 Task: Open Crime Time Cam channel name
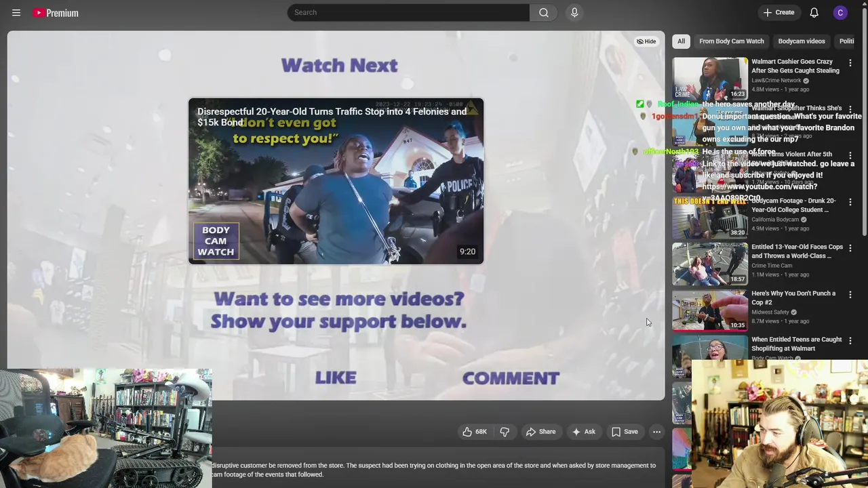(771, 266)
